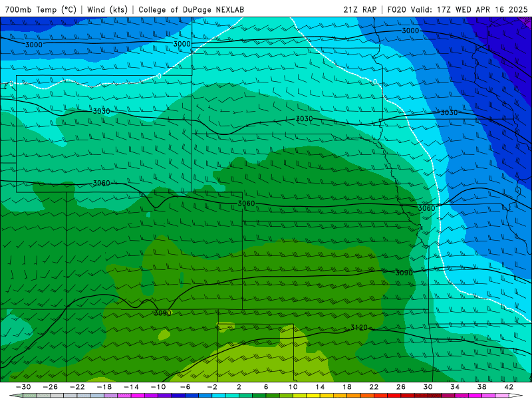Select the -18 color scale value
Image resolution: width=532 pixels, height=399 pixels.
[x=104, y=387]
